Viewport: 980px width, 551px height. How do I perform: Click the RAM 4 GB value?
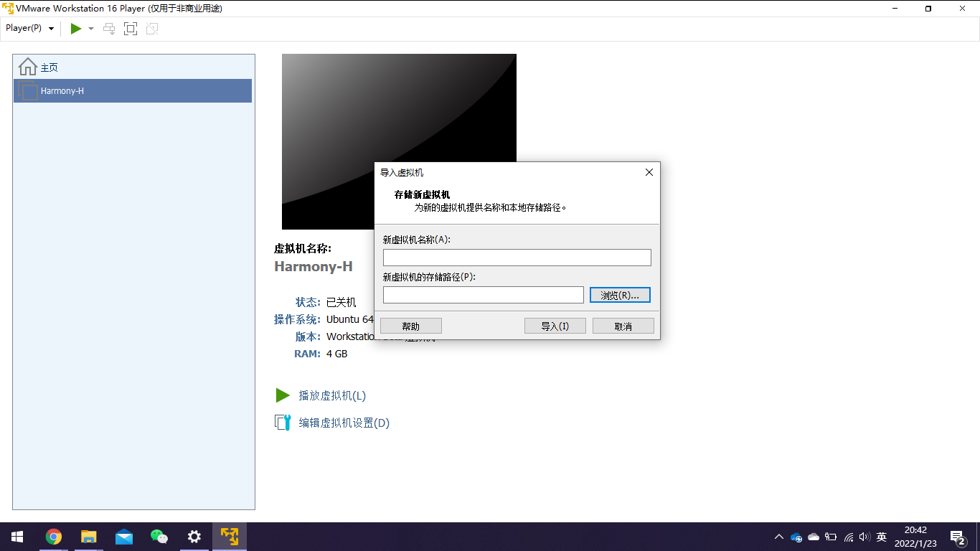tap(336, 354)
